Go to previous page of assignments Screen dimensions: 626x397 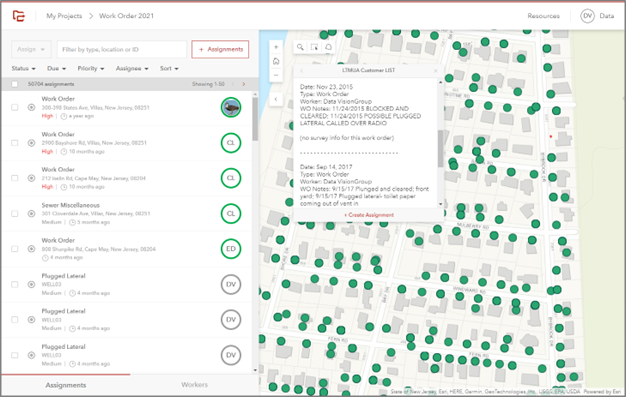[x=233, y=84]
